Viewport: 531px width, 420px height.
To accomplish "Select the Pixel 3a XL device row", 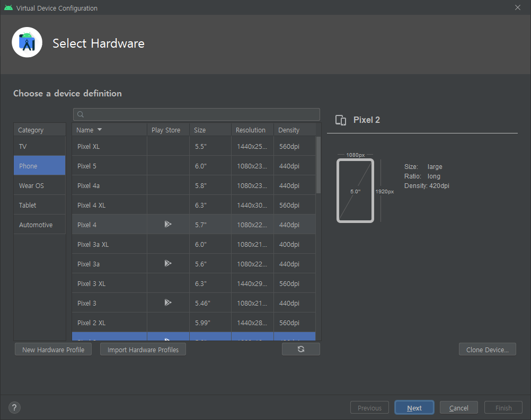I will point(194,244).
